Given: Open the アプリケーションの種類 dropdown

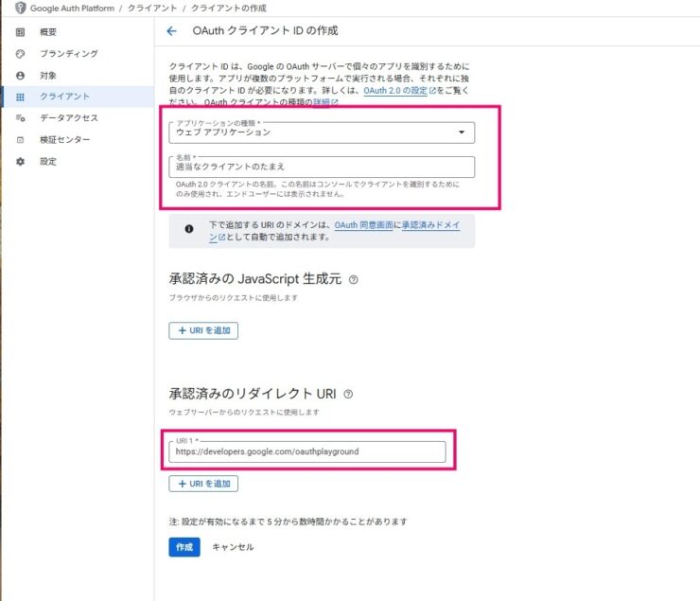Looking at the screenshot, I should pyautogui.click(x=321, y=133).
